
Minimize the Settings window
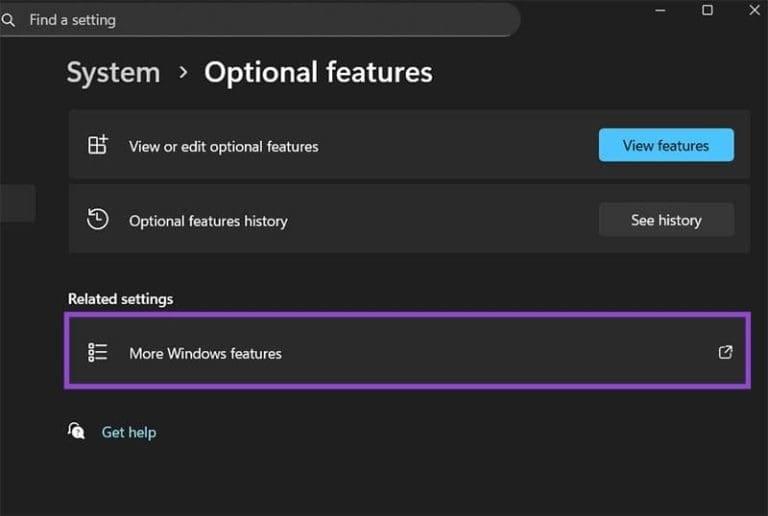click(661, 10)
